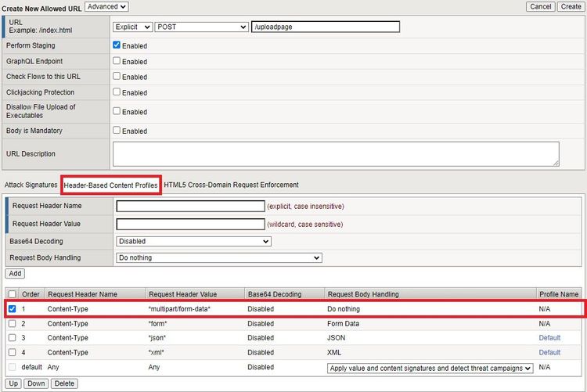Click the /uploadpage URL input field
Screen dimensions: 587x392
326,27
